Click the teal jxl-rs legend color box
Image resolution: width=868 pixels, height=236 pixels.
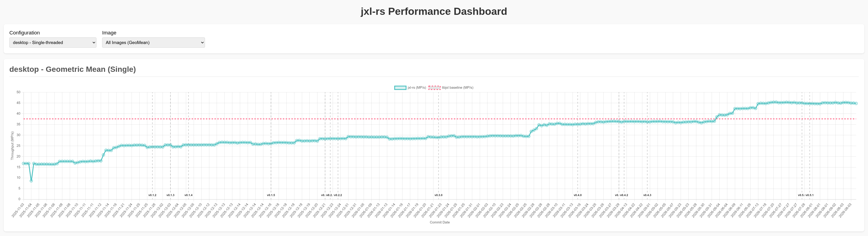pyautogui.click(x=400, y=88)
